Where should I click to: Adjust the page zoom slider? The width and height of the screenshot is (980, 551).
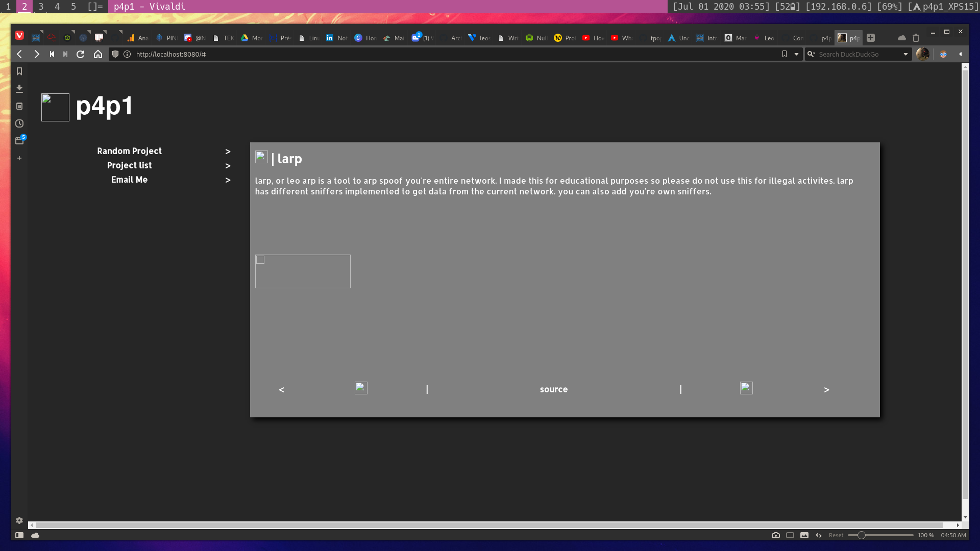[862, 535]
